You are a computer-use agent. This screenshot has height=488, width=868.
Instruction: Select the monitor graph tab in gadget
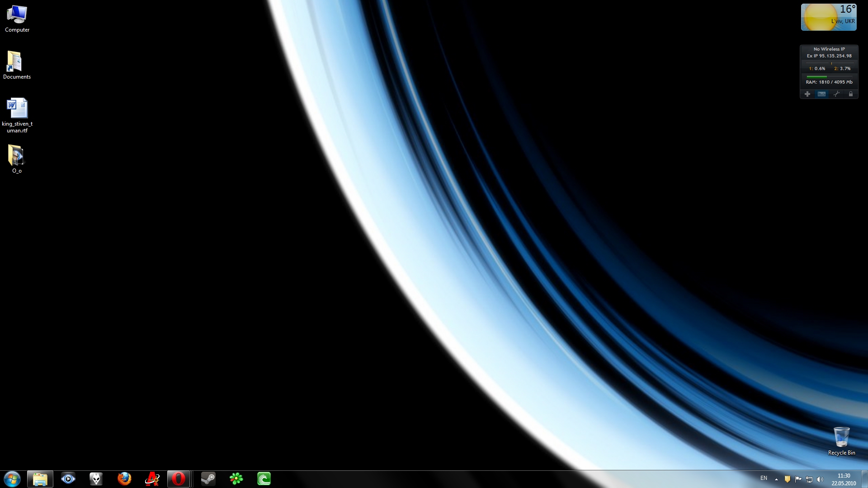click(821, 94)
